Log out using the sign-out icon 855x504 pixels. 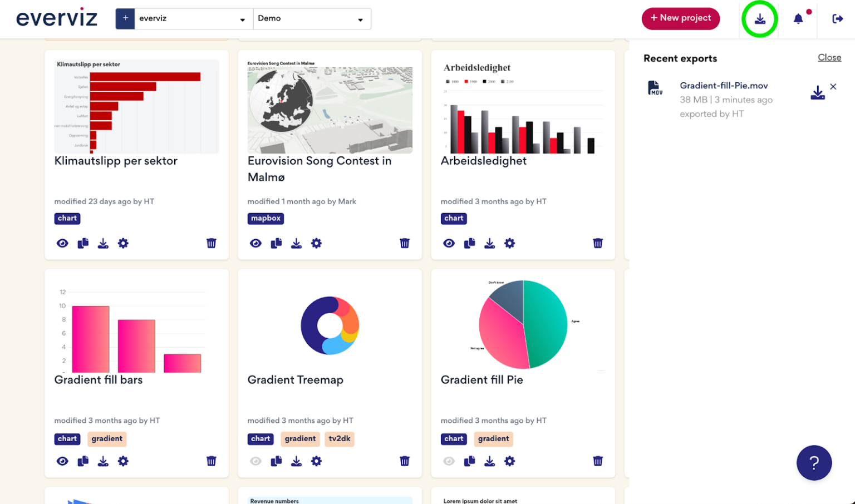coord(837,18)
